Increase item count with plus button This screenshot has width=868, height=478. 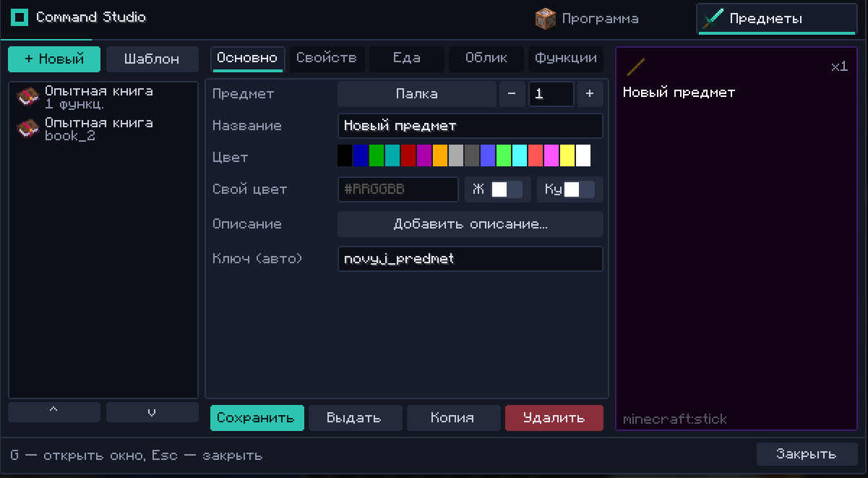(x=590, y=94)
